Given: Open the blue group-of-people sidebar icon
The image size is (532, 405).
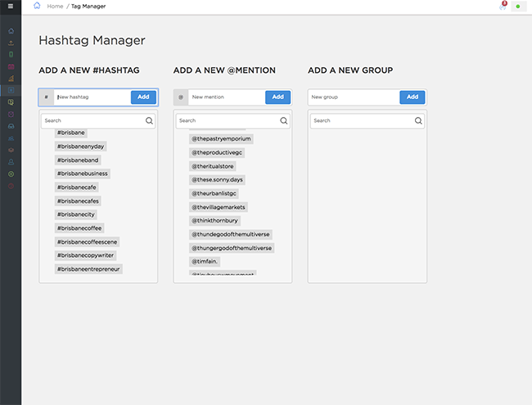Looking at the screenshot, I should pyautogui.click(x=11, y=138).
